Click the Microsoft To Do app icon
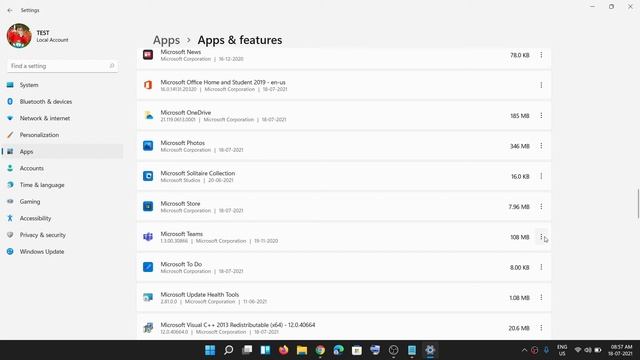640x360 pixels. tap(148, 267)
